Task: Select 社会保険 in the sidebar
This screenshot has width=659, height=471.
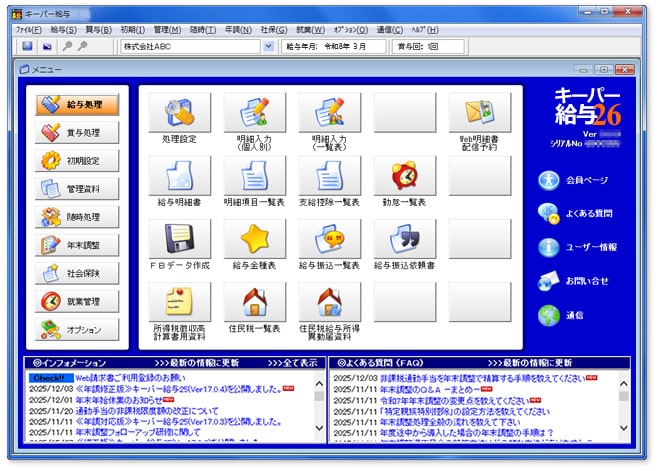Action: (77, 274)
